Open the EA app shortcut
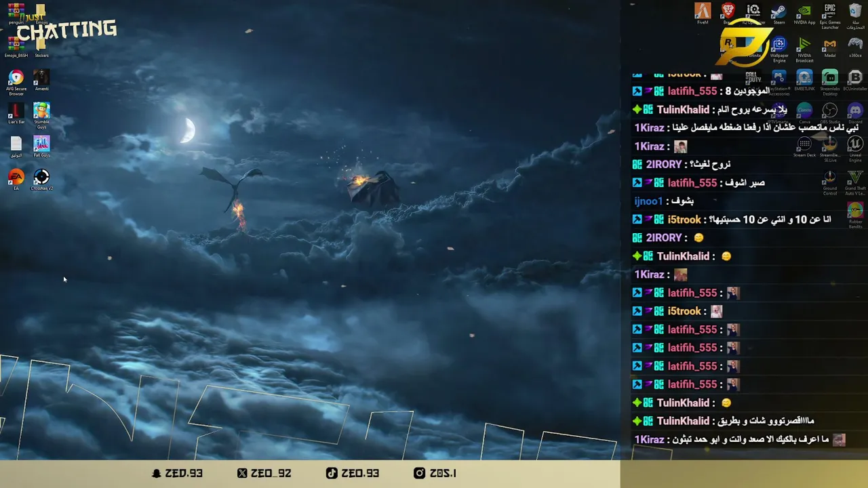This screenshot has width=868, height=488. click(x=16, y=180)
